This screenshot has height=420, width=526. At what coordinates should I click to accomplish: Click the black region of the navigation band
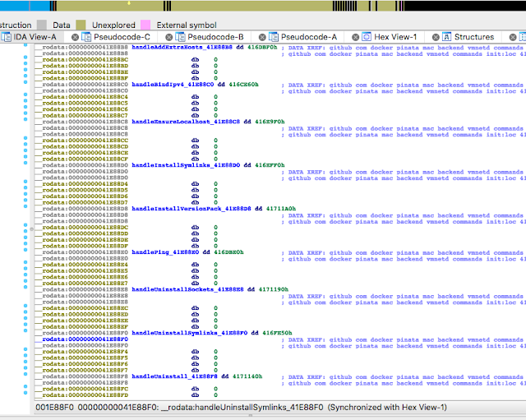465,6
